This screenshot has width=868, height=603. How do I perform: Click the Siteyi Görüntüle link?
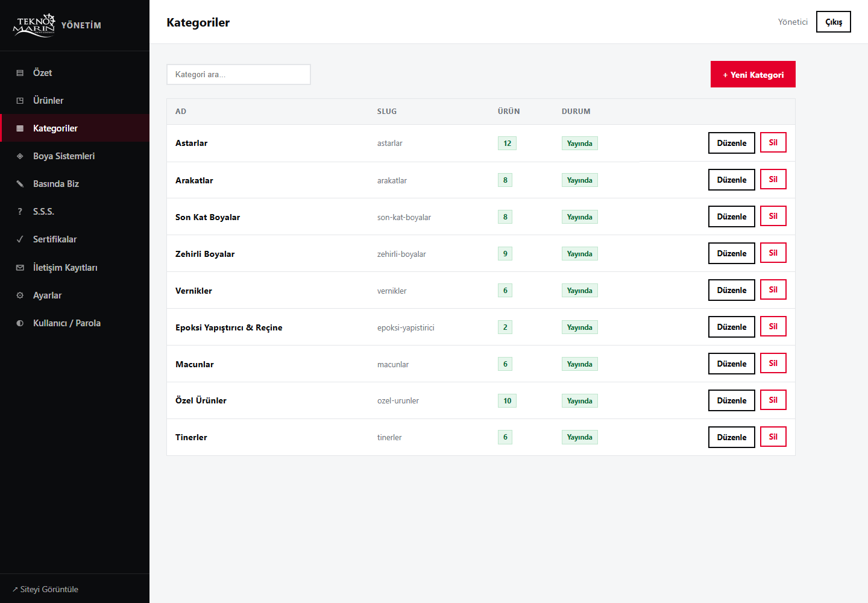[45, 589]
